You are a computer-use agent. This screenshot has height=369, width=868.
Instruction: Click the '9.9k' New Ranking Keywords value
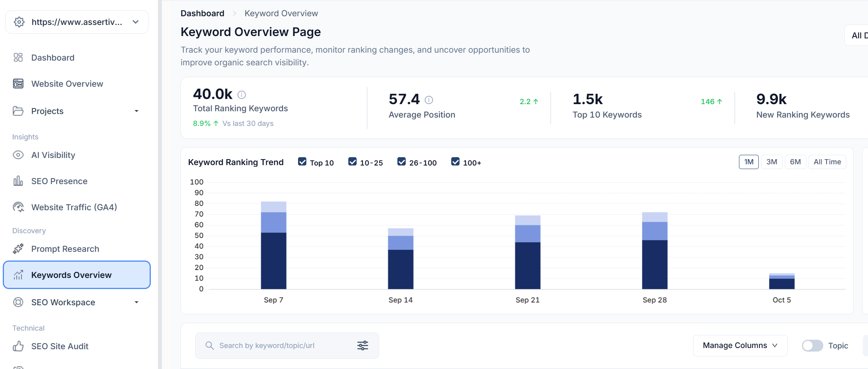[x=771, y=99]
